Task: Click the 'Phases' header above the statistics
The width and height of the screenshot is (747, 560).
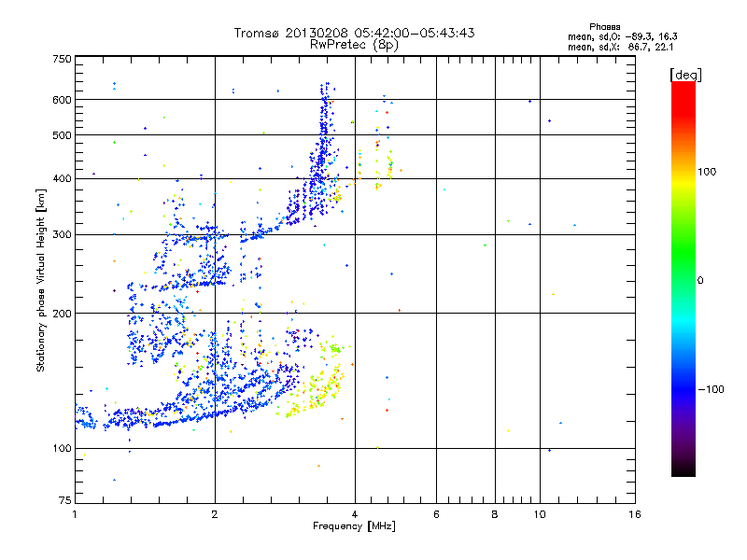Action: (604, 27)
